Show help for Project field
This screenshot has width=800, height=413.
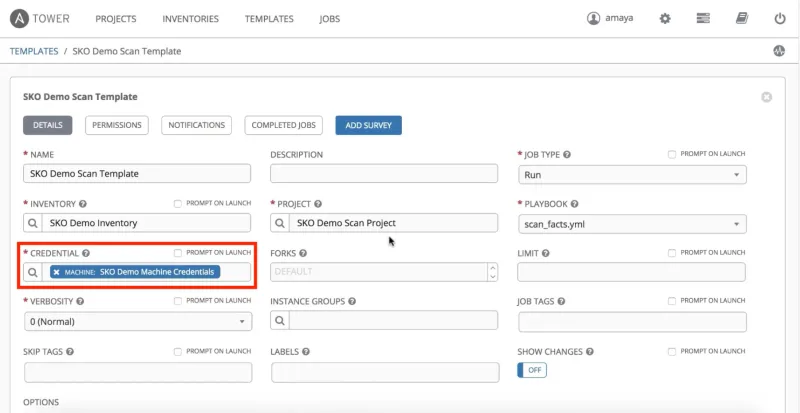(318, 204)
